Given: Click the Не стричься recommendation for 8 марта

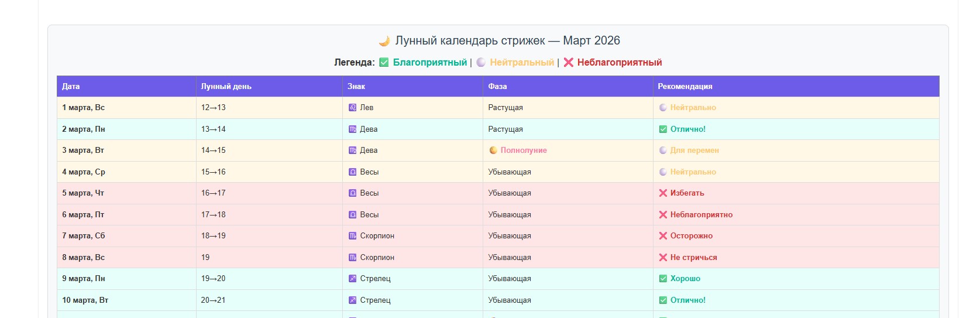Looking at the screenshot, I should click(693, 258).
